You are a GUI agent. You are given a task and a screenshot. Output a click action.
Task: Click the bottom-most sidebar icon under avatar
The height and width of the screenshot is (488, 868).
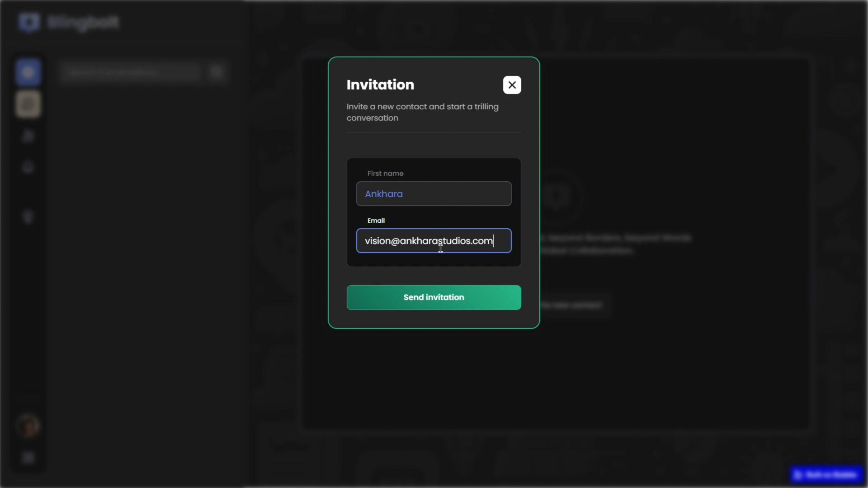pos(28,458)
